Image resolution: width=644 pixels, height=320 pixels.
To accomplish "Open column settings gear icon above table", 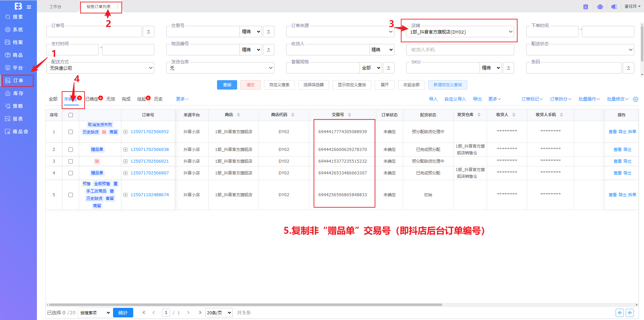I will (x=635, y=99).
